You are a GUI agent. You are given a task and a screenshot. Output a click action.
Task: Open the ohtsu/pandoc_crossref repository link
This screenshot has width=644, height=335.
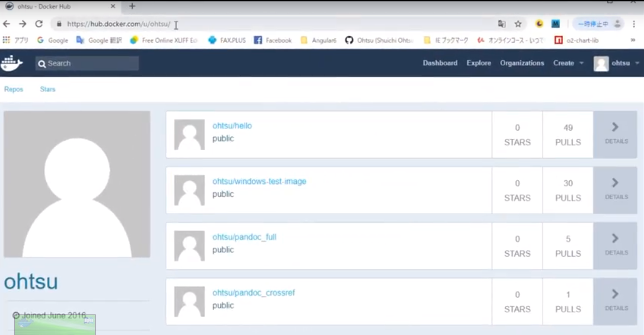coord(254,293)
